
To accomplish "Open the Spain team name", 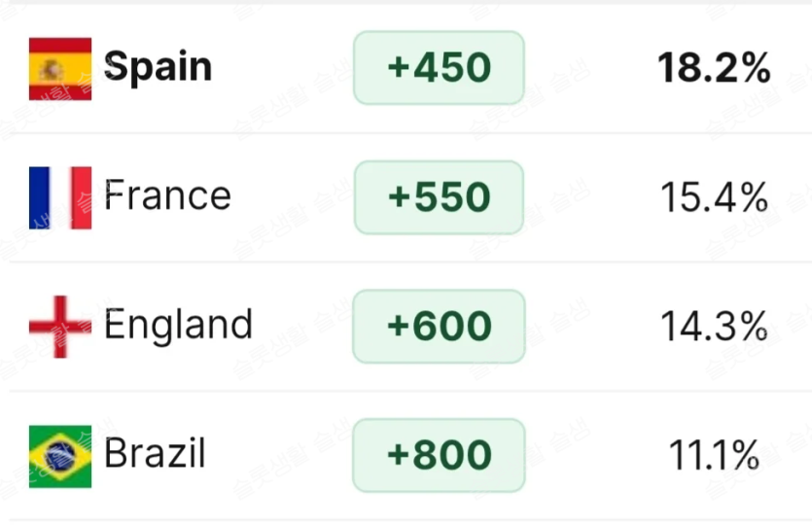I will pos(158,68).
